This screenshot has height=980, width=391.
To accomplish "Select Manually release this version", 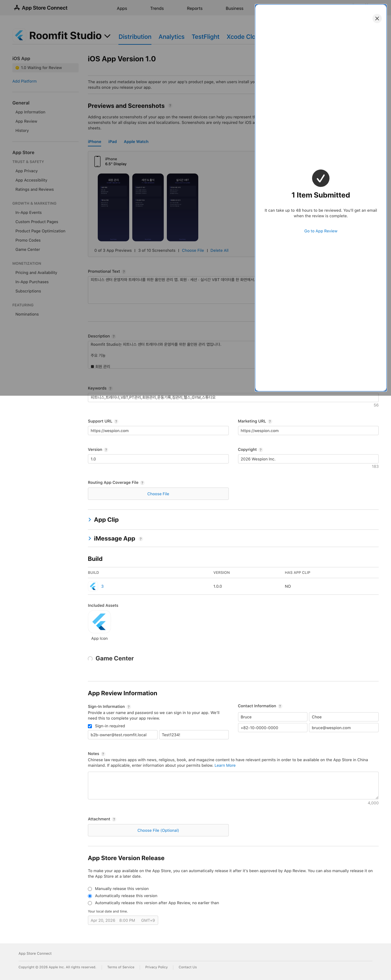I will pos(90,889).
